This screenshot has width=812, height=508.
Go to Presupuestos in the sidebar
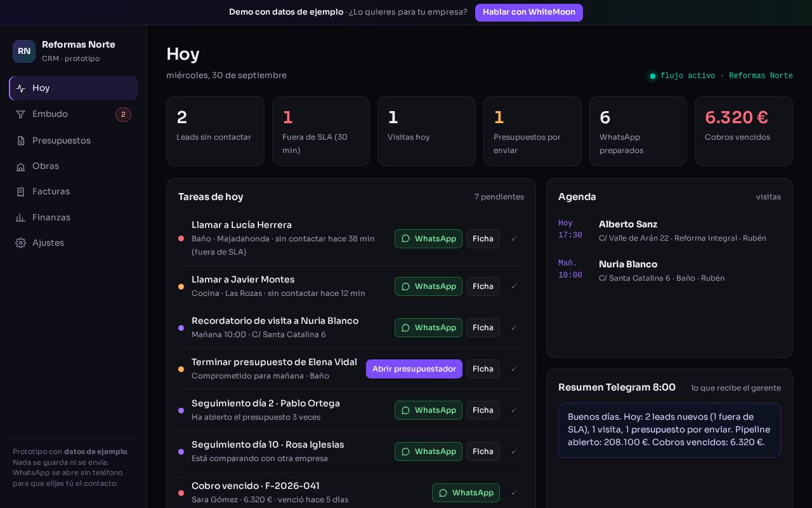(73, 140)
